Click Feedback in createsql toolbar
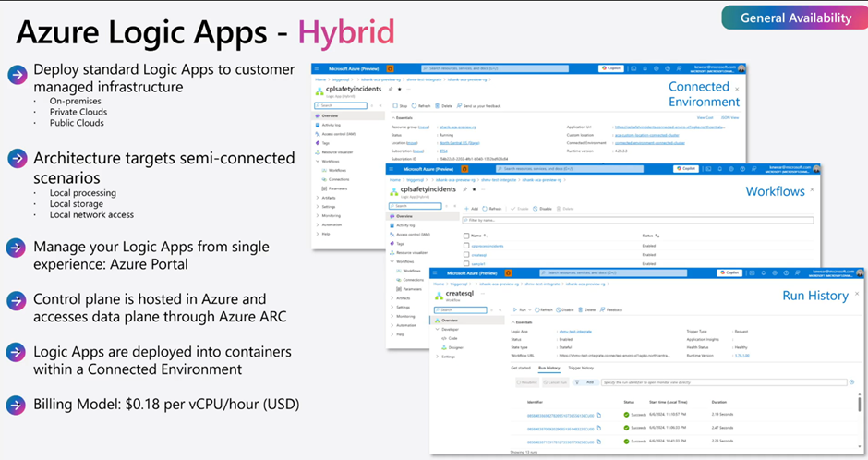Viewport: 868px width, 460px height. pyautogui.click(x=611, y=310)
